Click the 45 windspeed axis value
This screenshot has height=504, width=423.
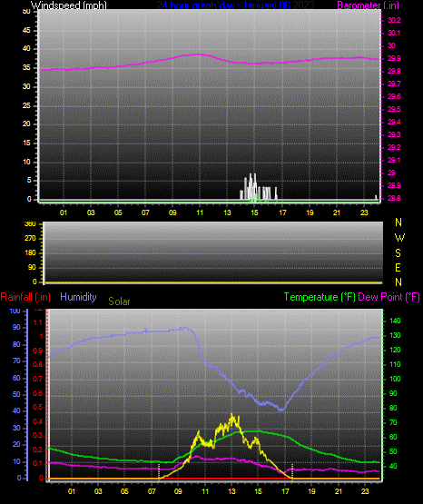(x=26, y=31)
